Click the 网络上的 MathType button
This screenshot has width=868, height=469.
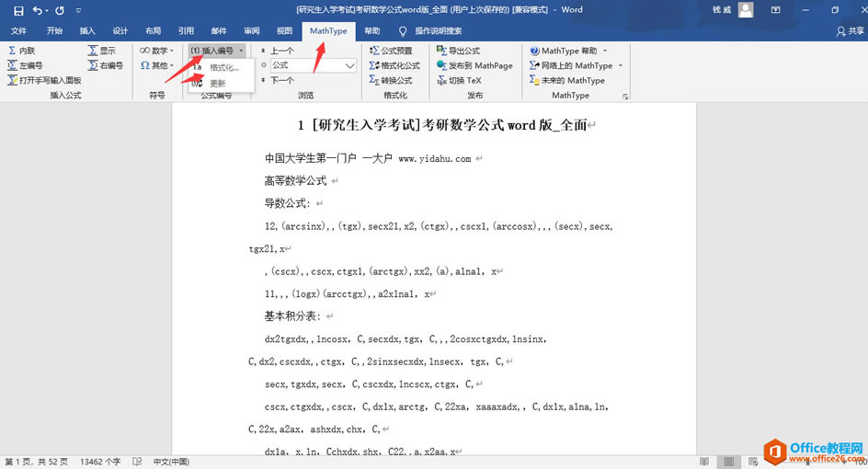(x=571, y=65)
